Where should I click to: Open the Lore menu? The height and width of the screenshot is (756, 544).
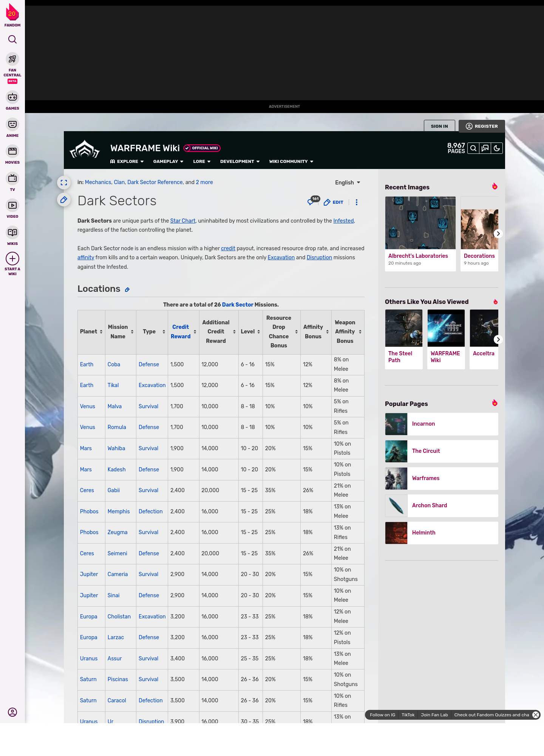202,161
